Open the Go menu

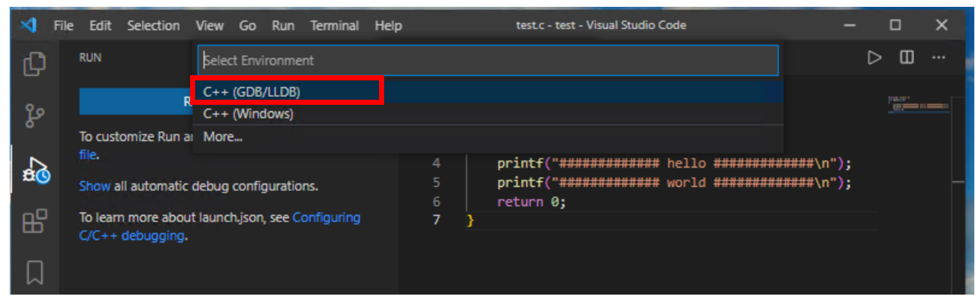click(x=247, y=26)
